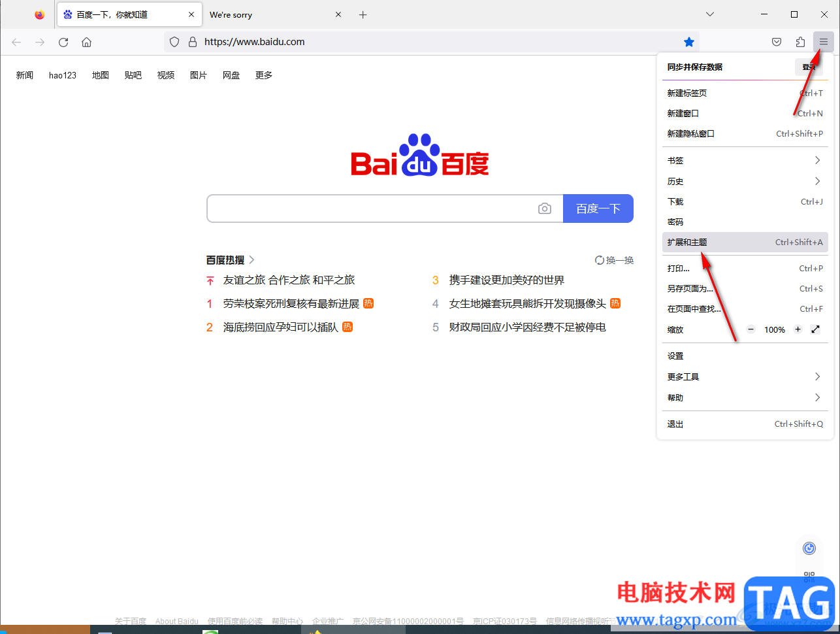The image size is (840, 634).
Task: Open the Firefox hamburger application menu
Action: 823,42
